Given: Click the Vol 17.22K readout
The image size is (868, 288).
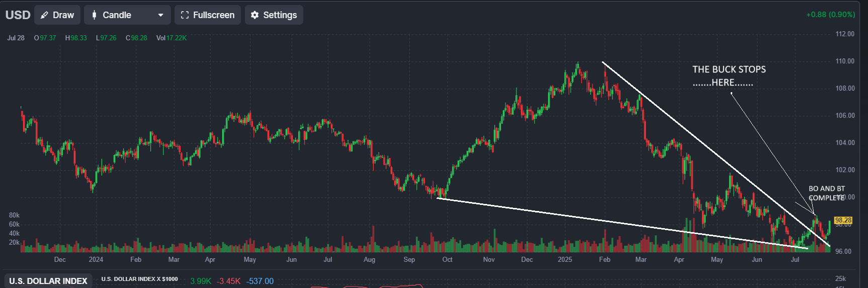Looking at the screenshot, I should [x=171, y=38].
